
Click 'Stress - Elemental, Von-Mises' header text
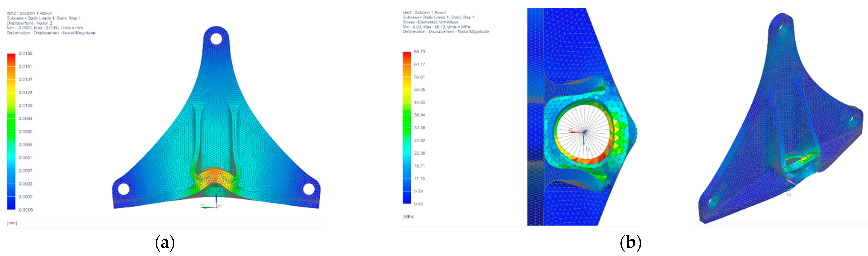pyautogui.click(x=430, y=22)
